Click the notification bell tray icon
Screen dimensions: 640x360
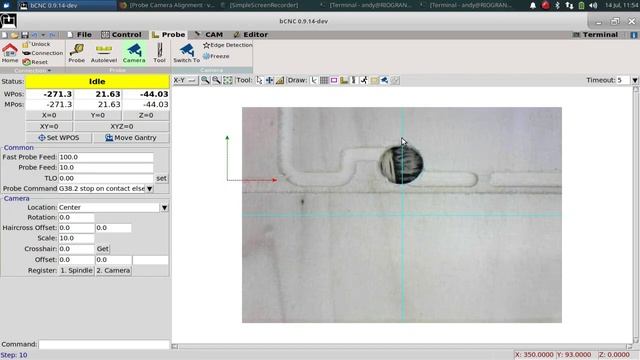tap(533, 5)
